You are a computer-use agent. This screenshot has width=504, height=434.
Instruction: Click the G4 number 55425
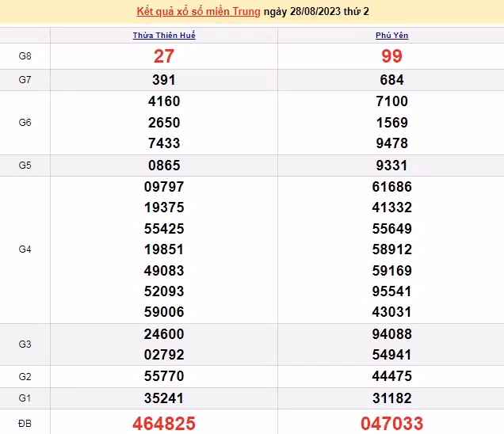[x=164, y=229]
